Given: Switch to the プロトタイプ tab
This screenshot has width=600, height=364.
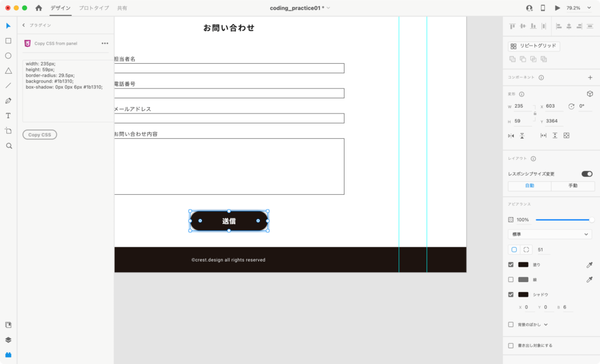Looking at the screenshot, I should pyautogui.click(x=94, y=8).
